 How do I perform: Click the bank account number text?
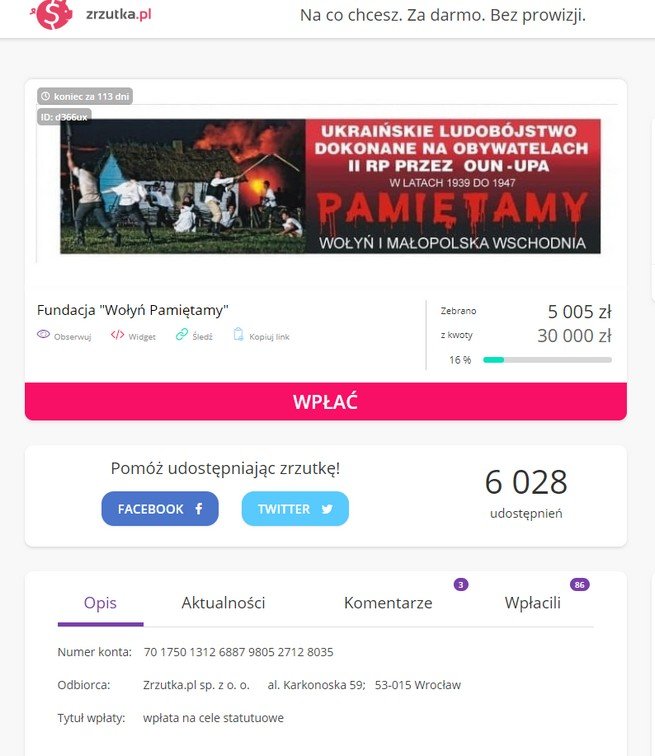[x=239, y=652]
